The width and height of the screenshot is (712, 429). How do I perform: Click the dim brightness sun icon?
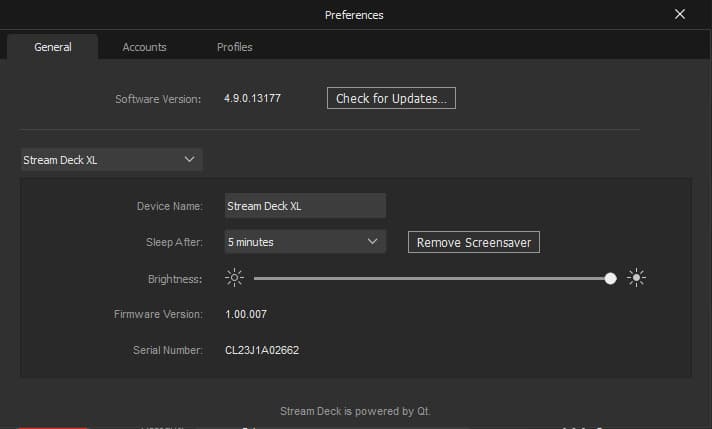pos(235,278)
